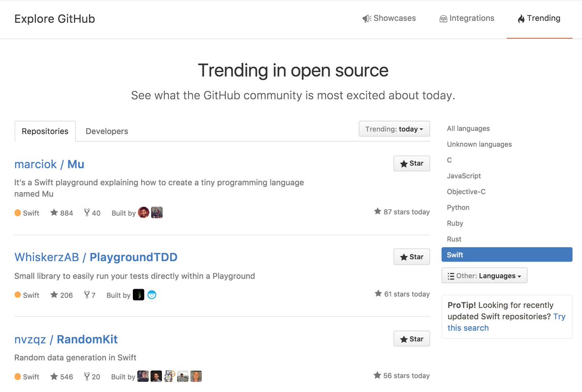This screenshot has width=582, height=392.
Task: Click the Swift language label under Mu
Action: (27, 213)
